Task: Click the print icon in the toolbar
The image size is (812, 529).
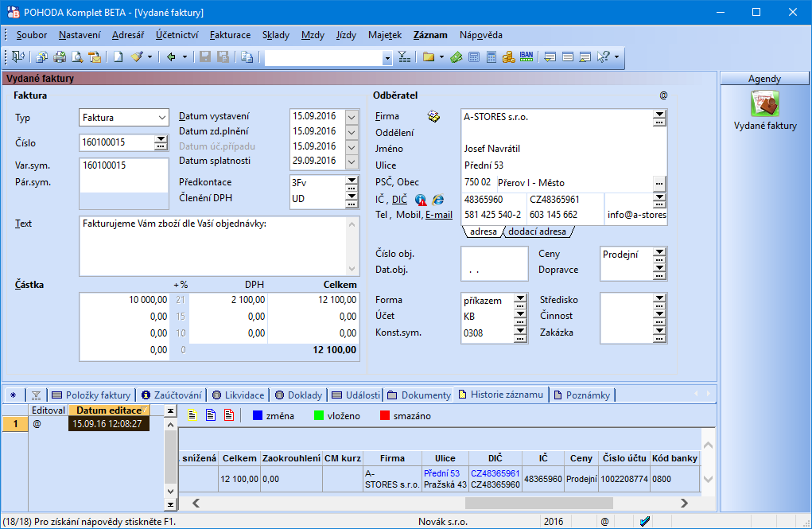Action: [x=60, y=57]
